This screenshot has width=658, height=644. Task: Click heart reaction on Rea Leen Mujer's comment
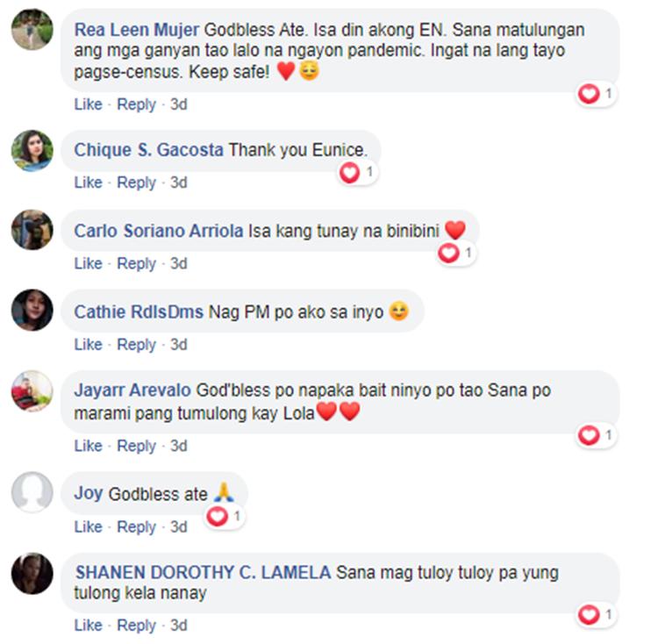[x=596, y=94]
